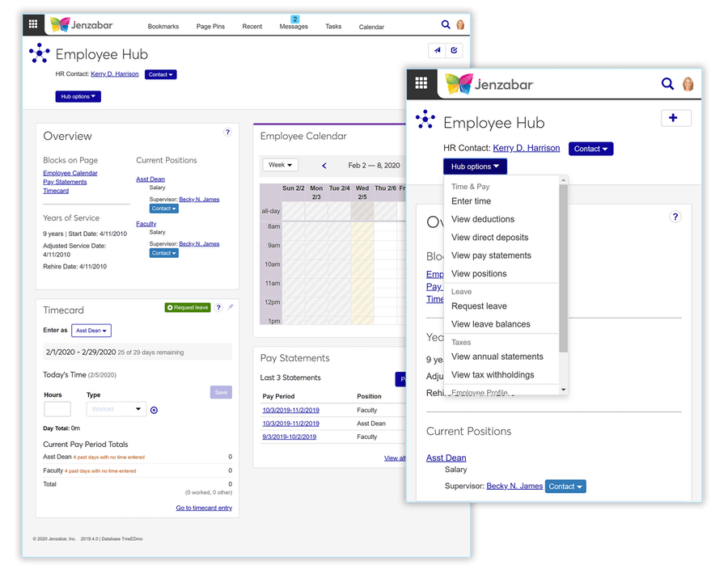
Task: Open the Asst Dean position link in the back window
Action: click(x=150, y=179)
